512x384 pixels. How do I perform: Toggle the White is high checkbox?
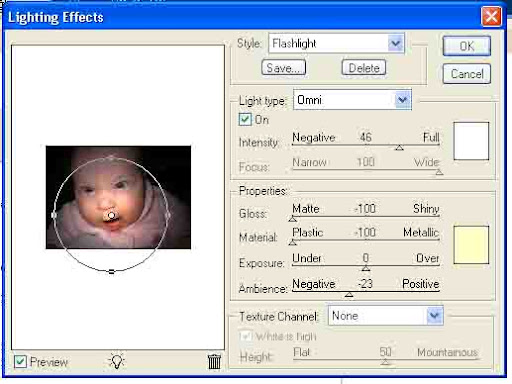point(245,336)
